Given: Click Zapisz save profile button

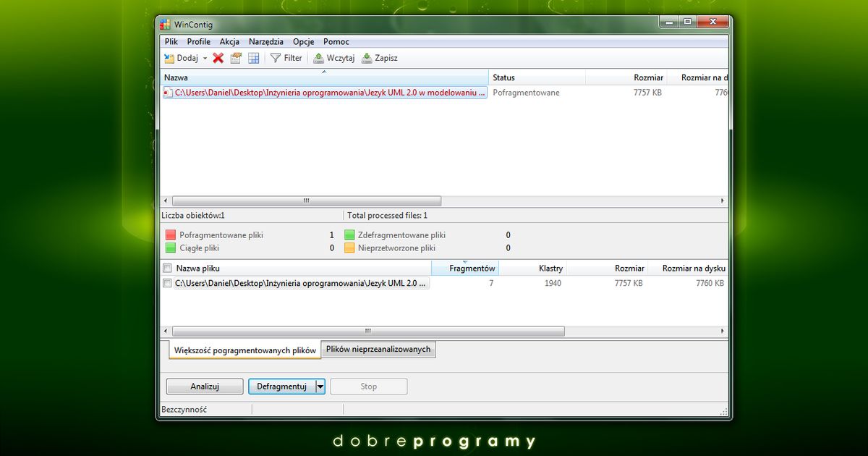Looking at the screenshot, I should coord(380,58).
